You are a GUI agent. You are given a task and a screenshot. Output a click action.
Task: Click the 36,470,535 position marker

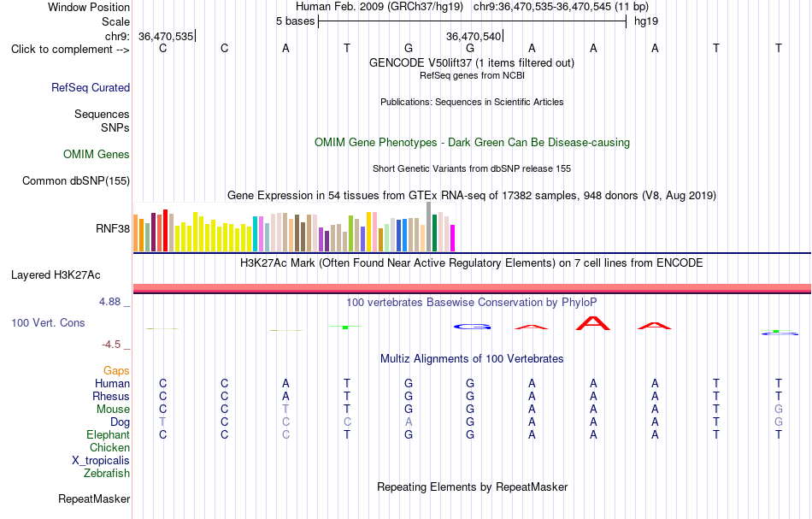point(166,36)
